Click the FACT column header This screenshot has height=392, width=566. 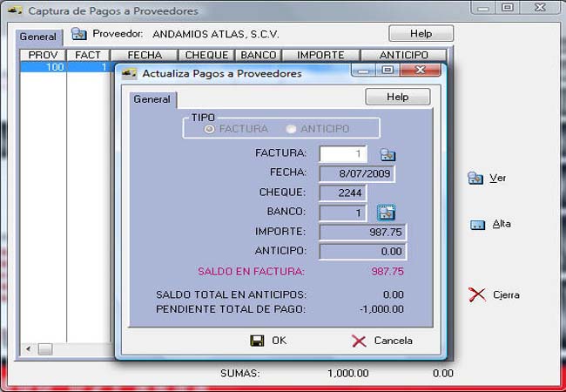pos(88,55)
